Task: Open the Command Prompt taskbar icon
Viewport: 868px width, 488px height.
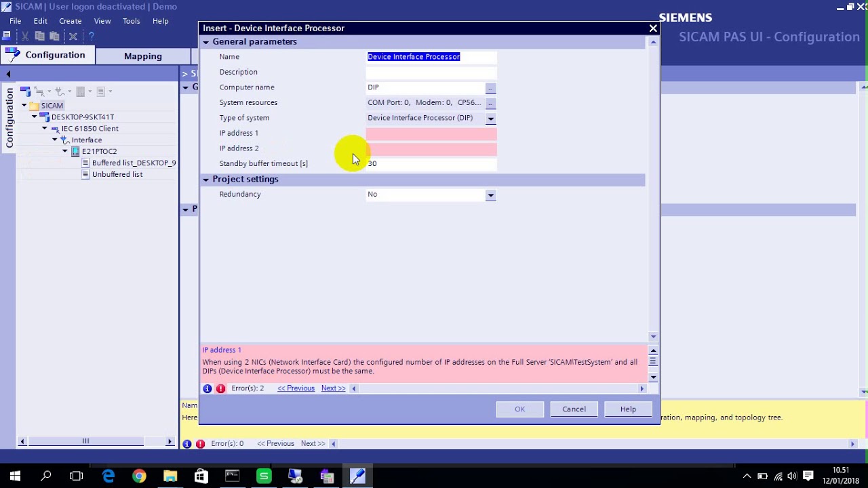Action: click(233, 476)
